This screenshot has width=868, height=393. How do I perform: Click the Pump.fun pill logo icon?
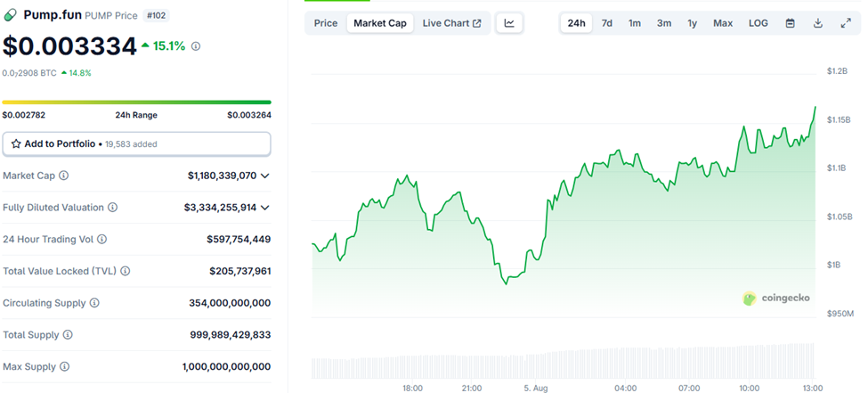pyautogui.click(x=11, y=14)
